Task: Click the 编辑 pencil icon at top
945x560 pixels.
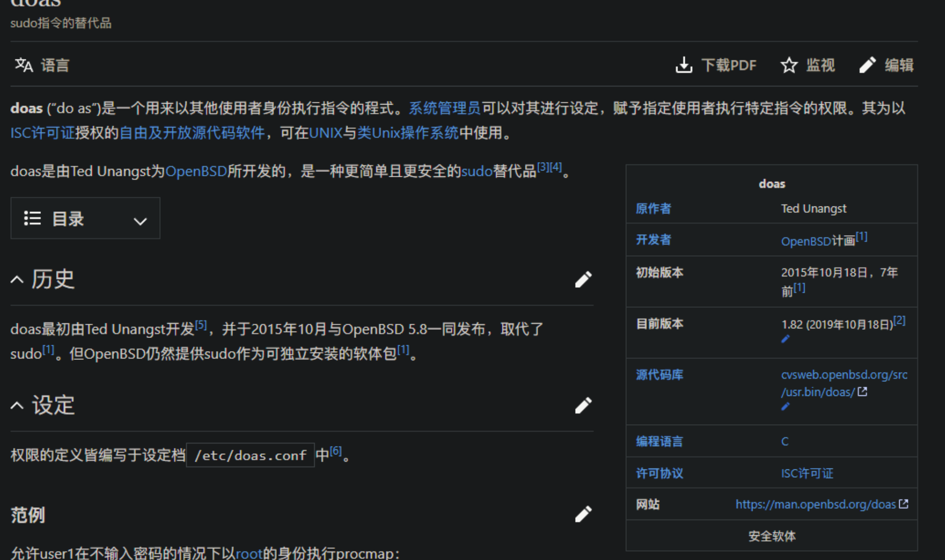Action: (868, 65)
